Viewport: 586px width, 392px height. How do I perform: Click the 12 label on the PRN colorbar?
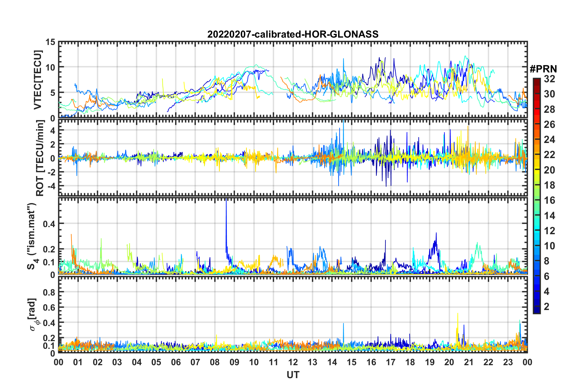tap(549, 231)
